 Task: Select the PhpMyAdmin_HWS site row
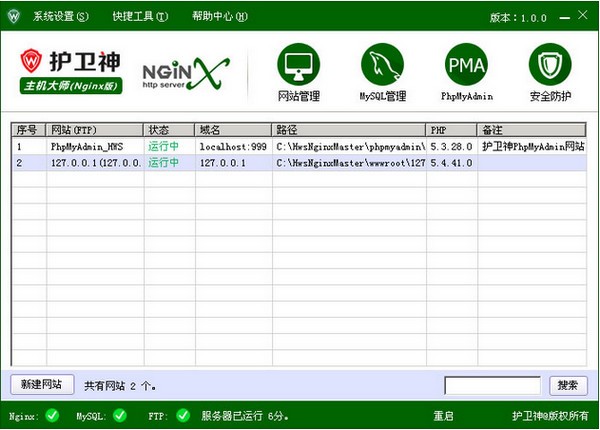pyautogui.click(x=299, y=147)
